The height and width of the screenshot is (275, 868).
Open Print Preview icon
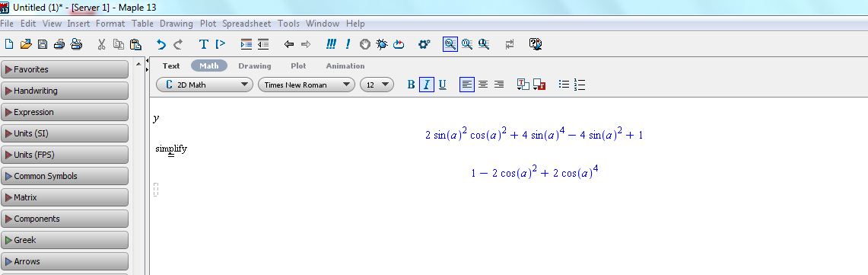[76, 44]
